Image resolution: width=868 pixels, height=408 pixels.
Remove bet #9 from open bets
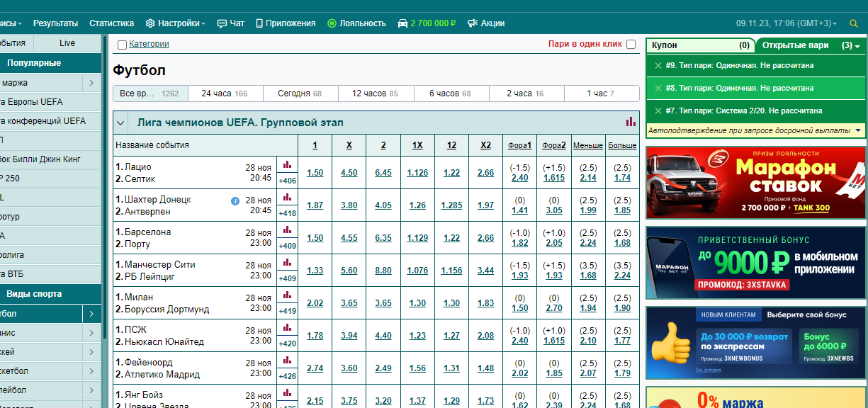pyautogui.click(x=658, y=65)
